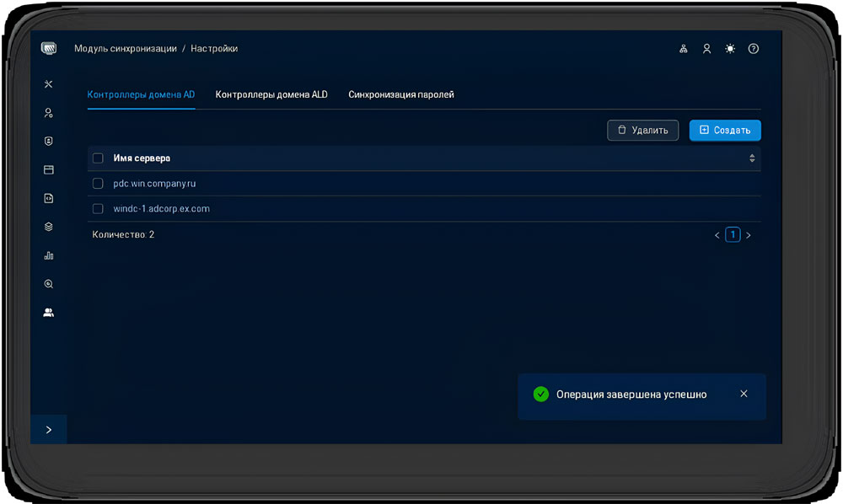Open the user profile icon in header
843x504 pixels.
click(706, 49)
